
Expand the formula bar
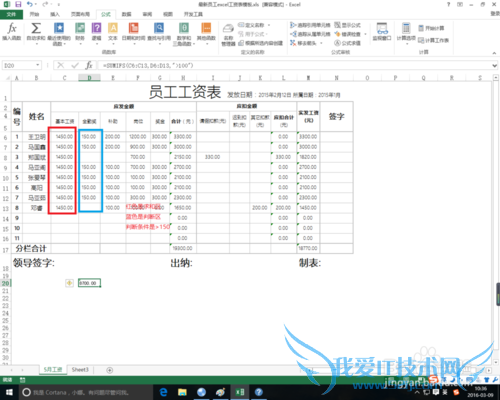[495, 65]
